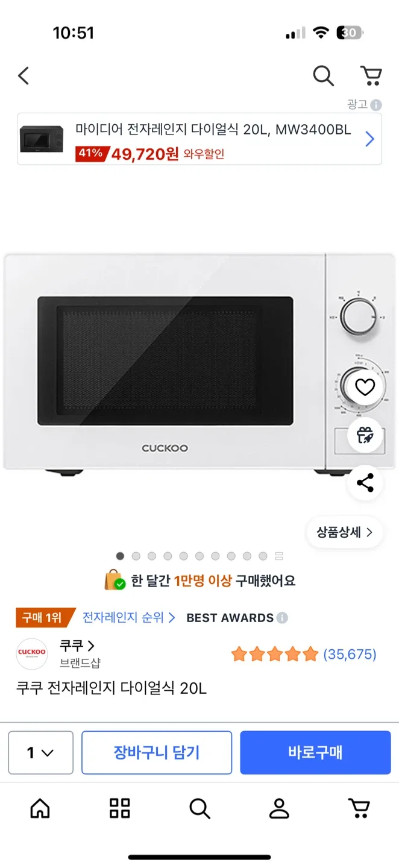Tap the gift icon button
The width and height of the screenshot is (399, 868).
coord(365,435)
